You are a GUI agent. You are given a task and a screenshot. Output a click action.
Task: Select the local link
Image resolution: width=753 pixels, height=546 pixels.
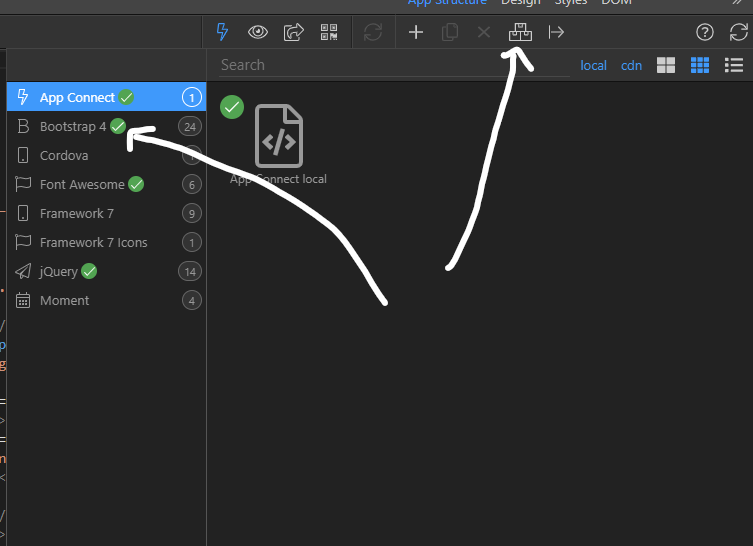click(x=593, y=65)
